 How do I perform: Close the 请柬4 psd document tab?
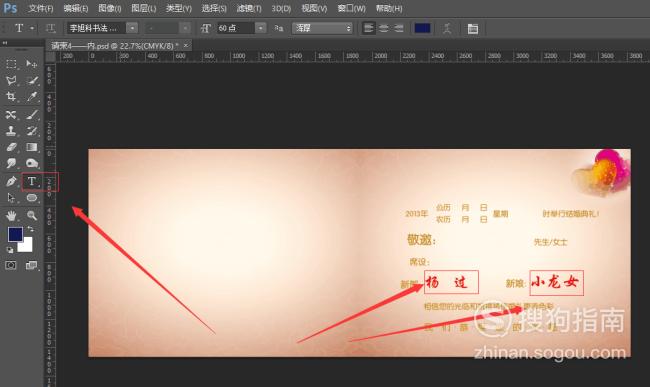186,45
